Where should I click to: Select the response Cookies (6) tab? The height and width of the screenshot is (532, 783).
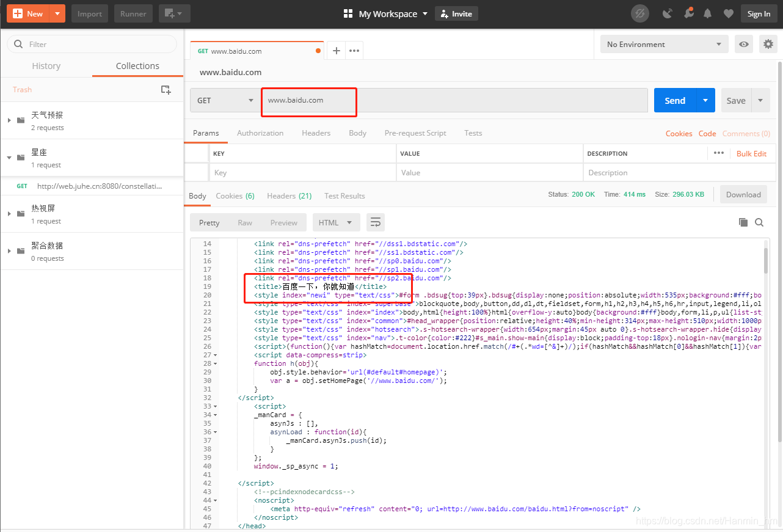click(235, 196)
